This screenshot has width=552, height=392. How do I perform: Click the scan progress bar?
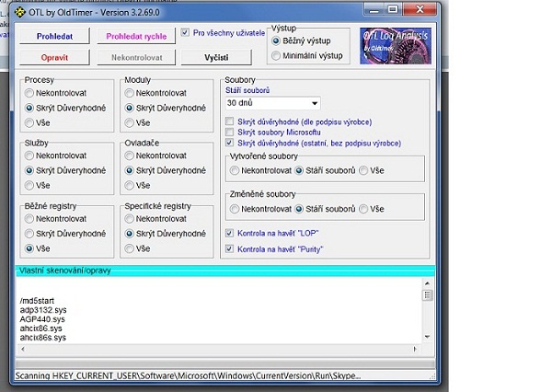point(225,363)
